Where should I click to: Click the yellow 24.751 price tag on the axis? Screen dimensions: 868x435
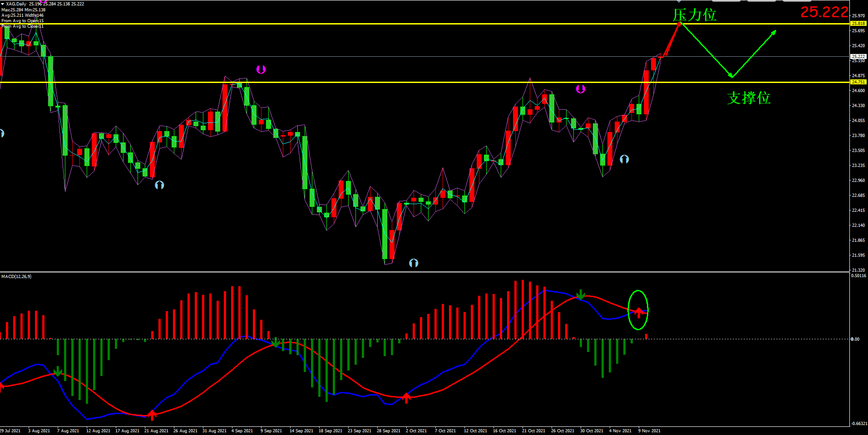[858, 82]
